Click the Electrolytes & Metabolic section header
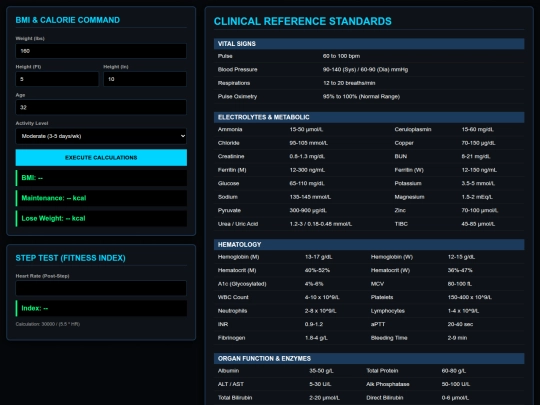540x405 pixels. 369,117
